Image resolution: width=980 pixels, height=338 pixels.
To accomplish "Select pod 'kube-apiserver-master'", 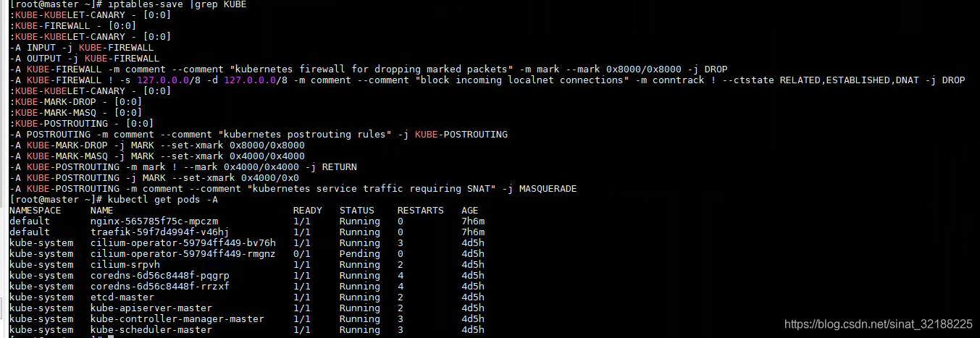I will [x=151, y=308].
